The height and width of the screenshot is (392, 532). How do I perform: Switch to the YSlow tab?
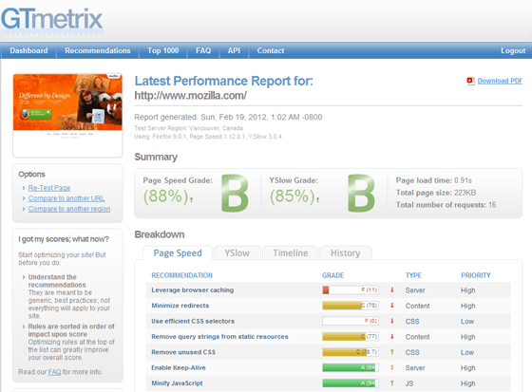237,253
